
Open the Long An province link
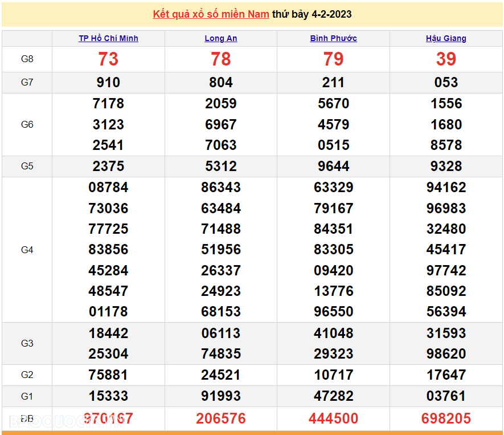(221, 38)
